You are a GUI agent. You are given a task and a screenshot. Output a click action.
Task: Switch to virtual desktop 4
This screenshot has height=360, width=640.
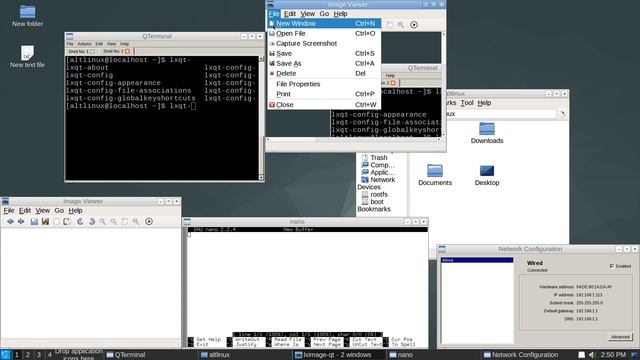[x=50, y=355]
